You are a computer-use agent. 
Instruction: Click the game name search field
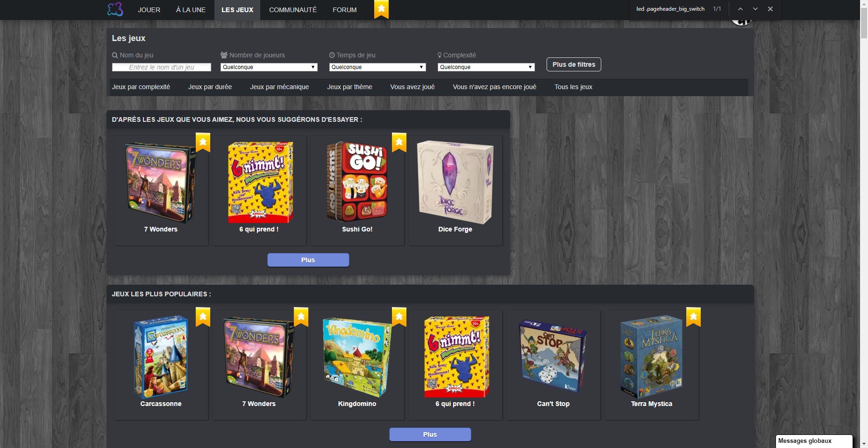tap(162, 67)
